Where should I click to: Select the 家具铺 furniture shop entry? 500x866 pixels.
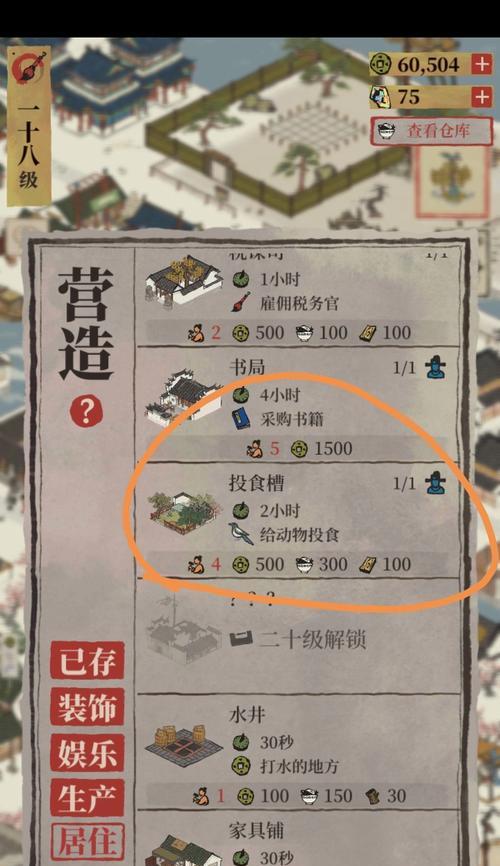[298, 838]
